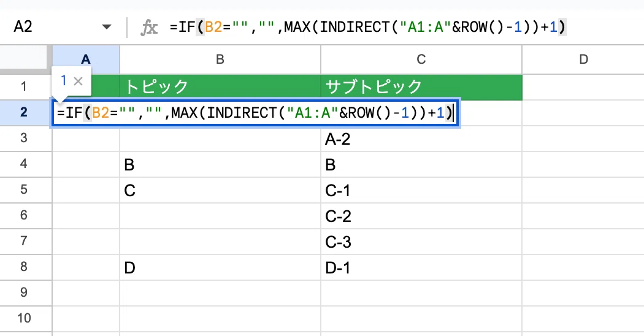Image resolution: width=644 pixels, height=336 pixels.
Task: Select cell B4 with text B
Action: pos(220,164)
